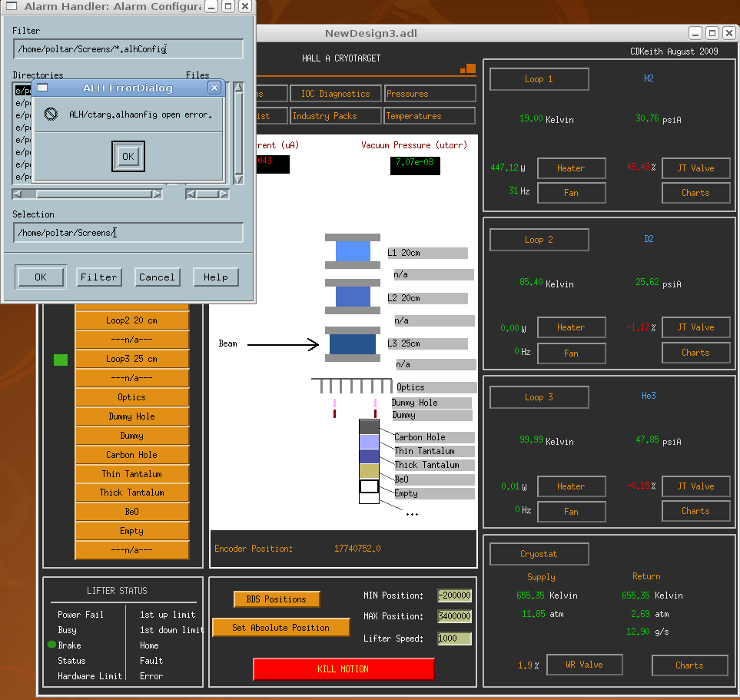This screenshot has width=740, height=700.
Task: Click the L1 20cm light blue target cell
Action: (353, 251)
